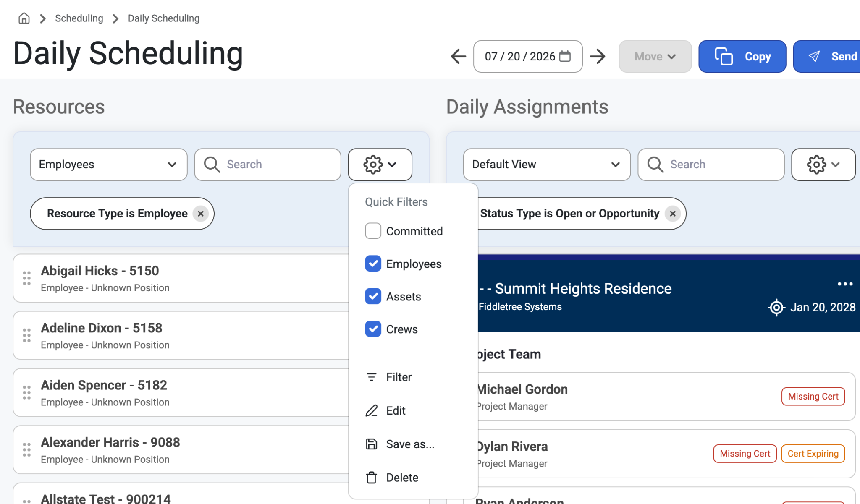Go to the next day arrow
This screenshot has width=860, height=504.
coord(598,56)
